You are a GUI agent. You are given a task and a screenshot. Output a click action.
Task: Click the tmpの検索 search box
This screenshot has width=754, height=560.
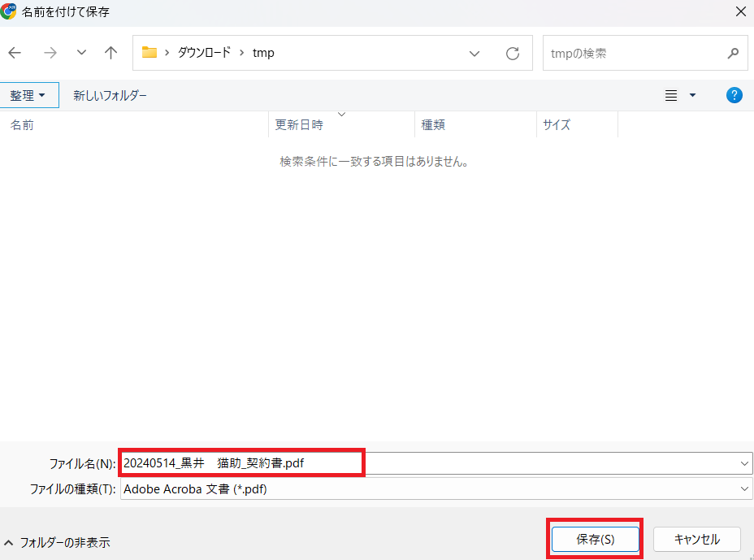[x=634, y=53]
